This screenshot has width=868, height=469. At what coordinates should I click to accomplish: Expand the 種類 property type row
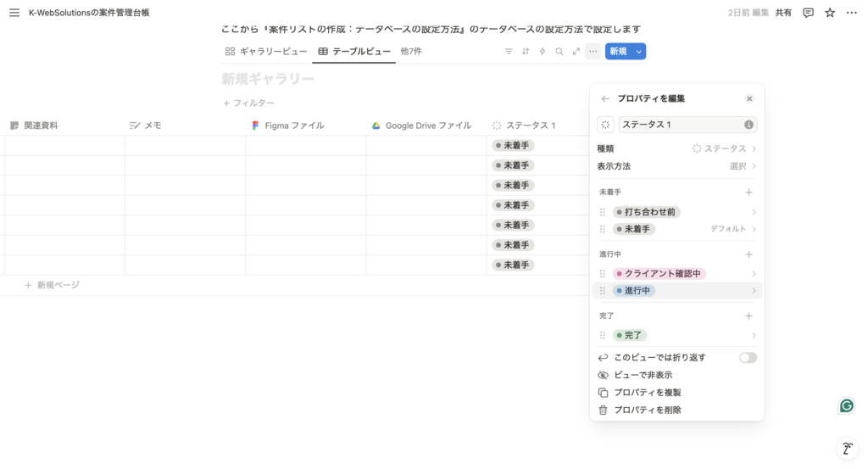click(x=677, y=148)
